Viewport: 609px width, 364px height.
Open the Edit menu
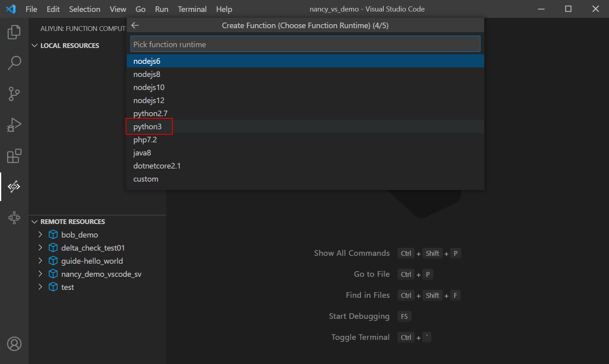click(53, 9)
